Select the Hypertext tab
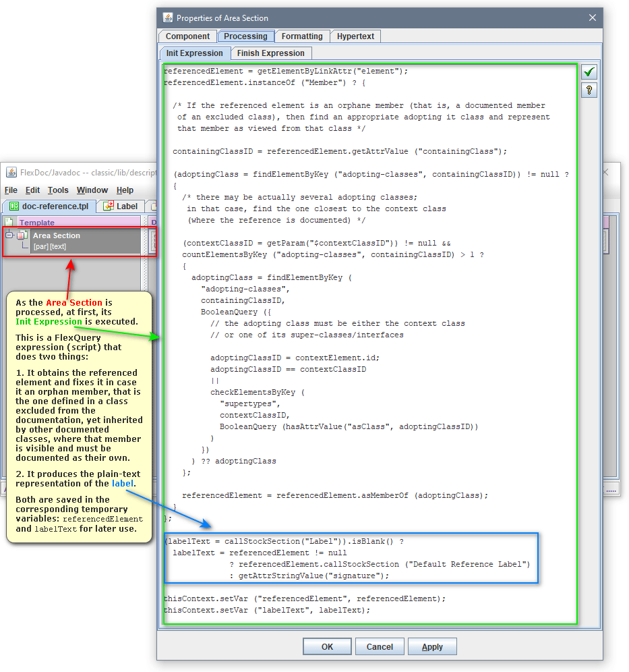This screenshot has width=629, height=672. 355,36
